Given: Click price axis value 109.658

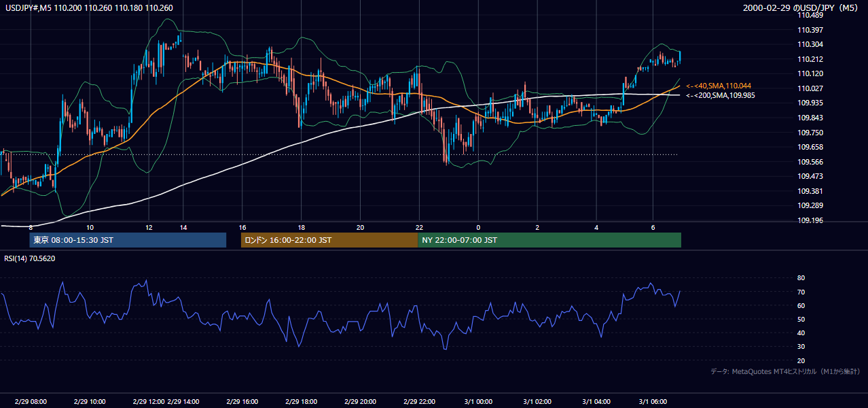Looking at the screenshot, I should click(x=810, y=147).
